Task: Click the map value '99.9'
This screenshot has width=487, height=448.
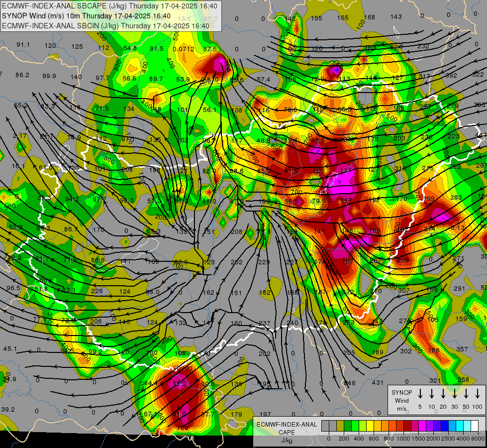Action: (x=49, y=76)
